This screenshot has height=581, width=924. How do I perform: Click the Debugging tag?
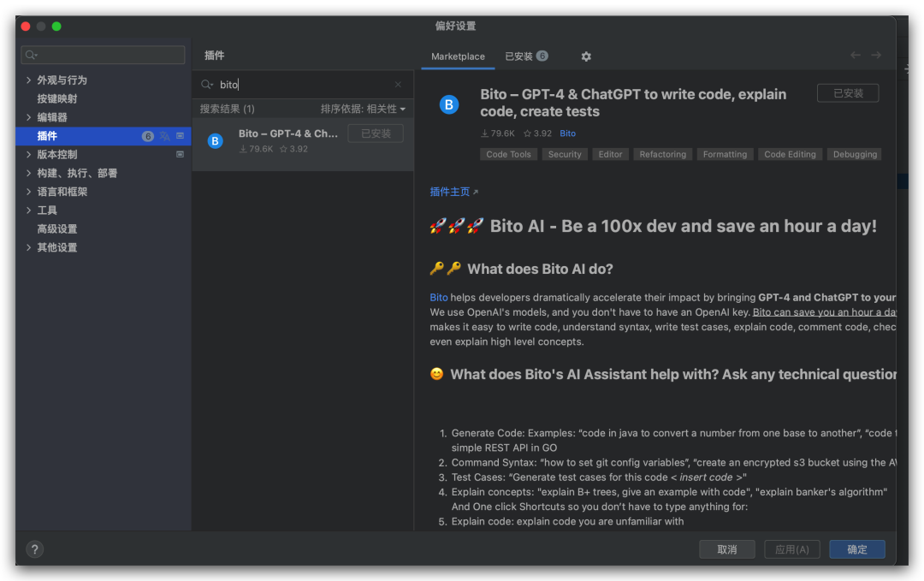point(855,154)
